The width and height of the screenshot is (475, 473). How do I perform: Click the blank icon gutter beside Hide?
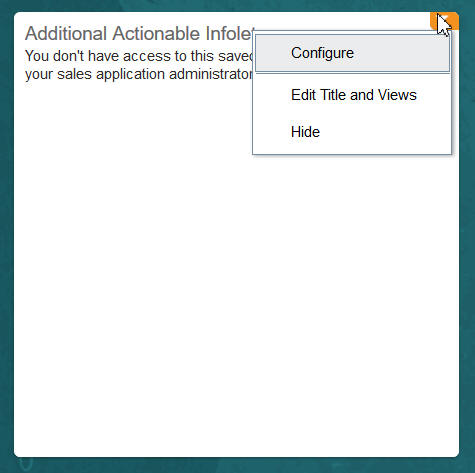[273, 132]
